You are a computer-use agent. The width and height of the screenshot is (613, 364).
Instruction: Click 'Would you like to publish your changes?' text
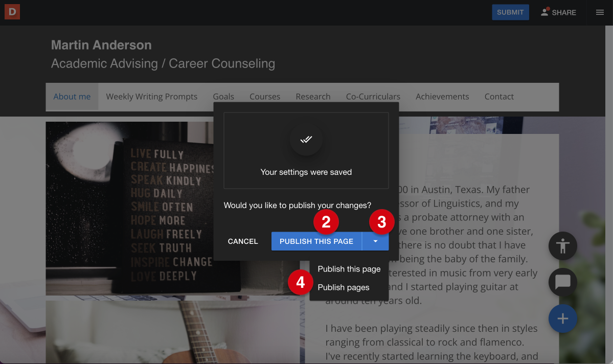298,206
